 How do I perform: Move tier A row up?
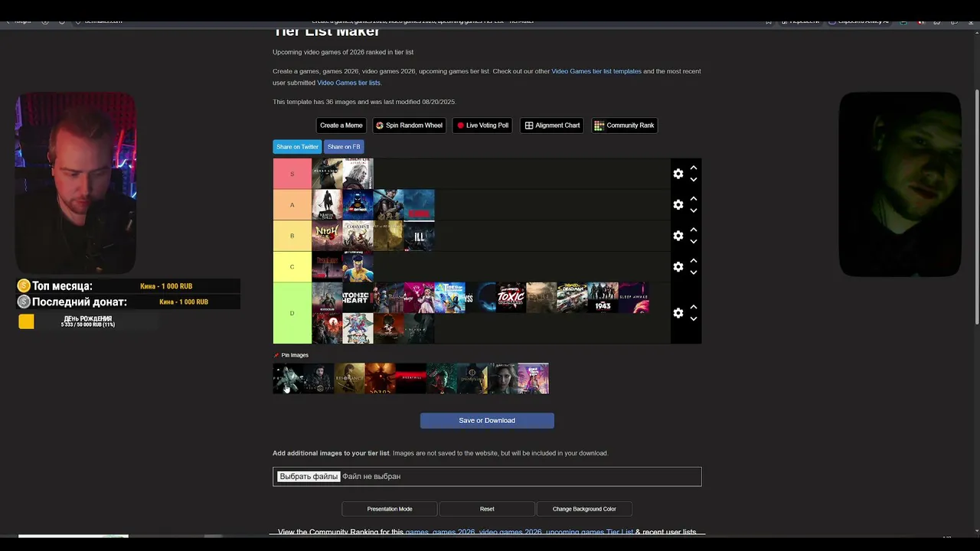(693, 198)
